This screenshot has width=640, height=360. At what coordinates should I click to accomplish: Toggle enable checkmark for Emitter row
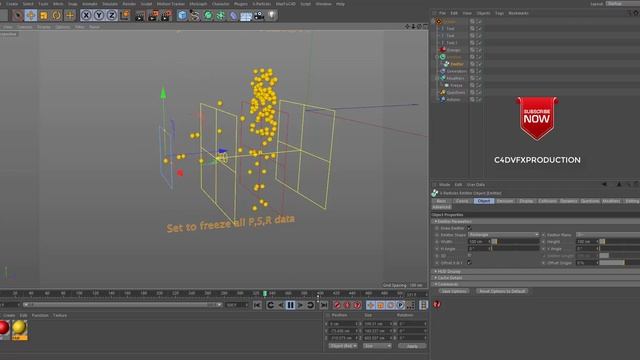tap(479, 64)
